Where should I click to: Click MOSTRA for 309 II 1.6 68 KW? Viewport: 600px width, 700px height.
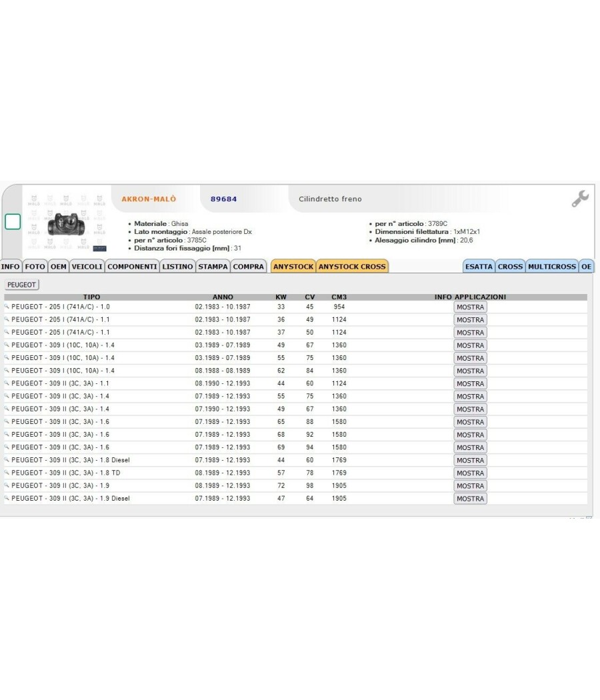[470, 435]
